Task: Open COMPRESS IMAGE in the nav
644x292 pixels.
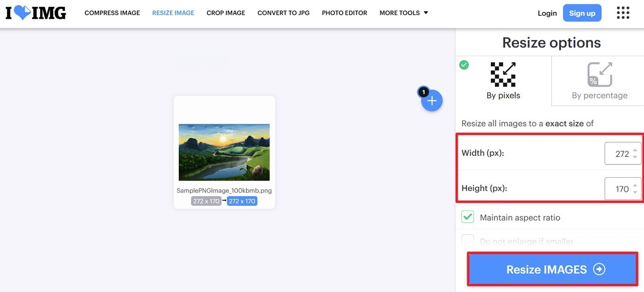Action: pos(112,13)
